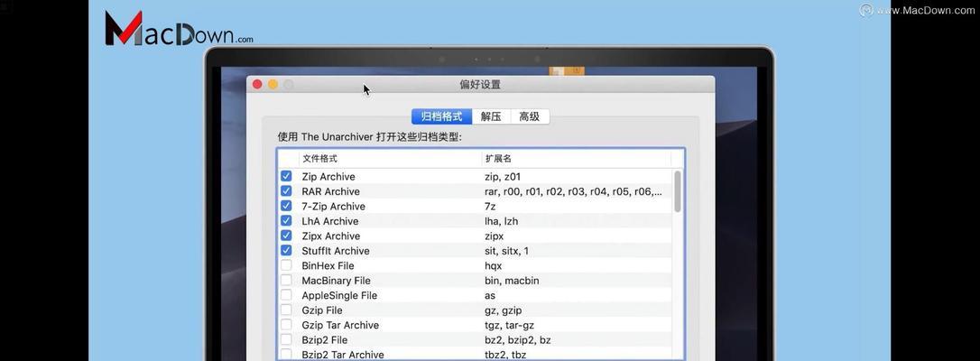Select the AppleSingle File row text
The height and width of the screenshot is (361, 980).
pos(339,295)
